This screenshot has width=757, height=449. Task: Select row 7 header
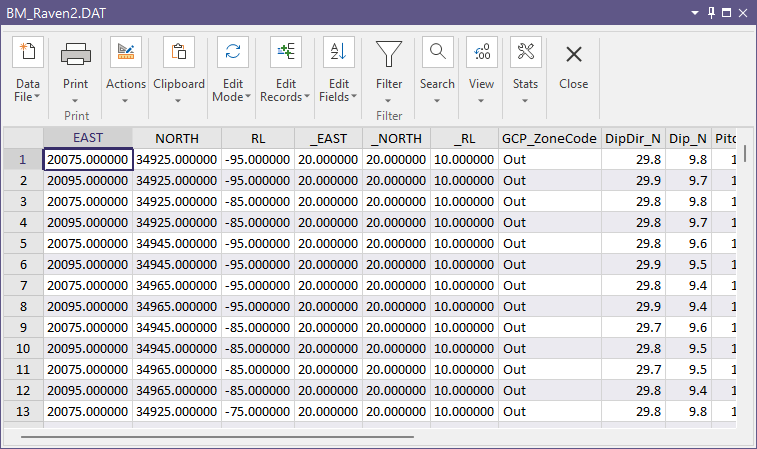click(x=22, y=285)
